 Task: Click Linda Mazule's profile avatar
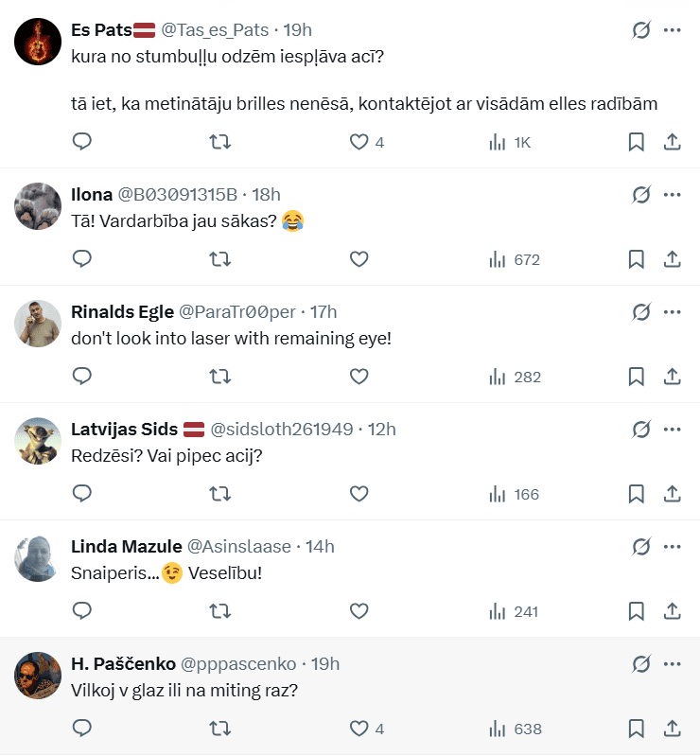click(38, 558)
